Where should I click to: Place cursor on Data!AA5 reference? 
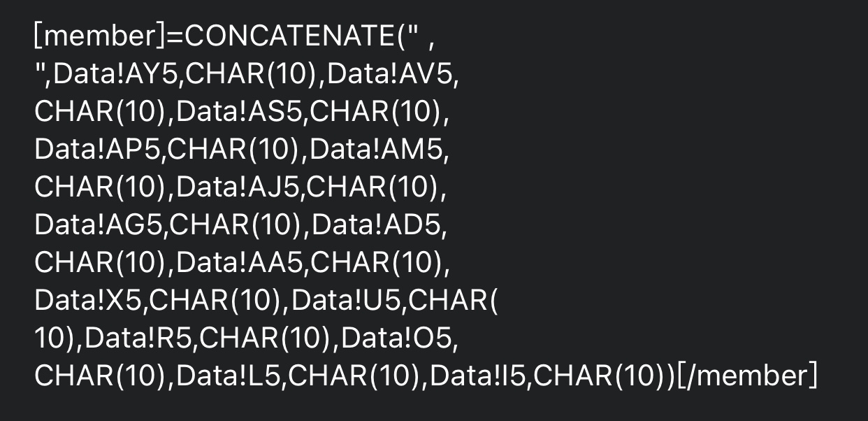point(241,263)
